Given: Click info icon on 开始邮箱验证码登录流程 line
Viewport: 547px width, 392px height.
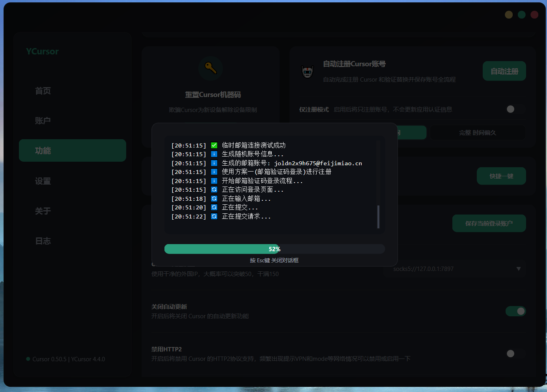Looking at the screenshot, I should pyautogui.click(x=214, y=181).
